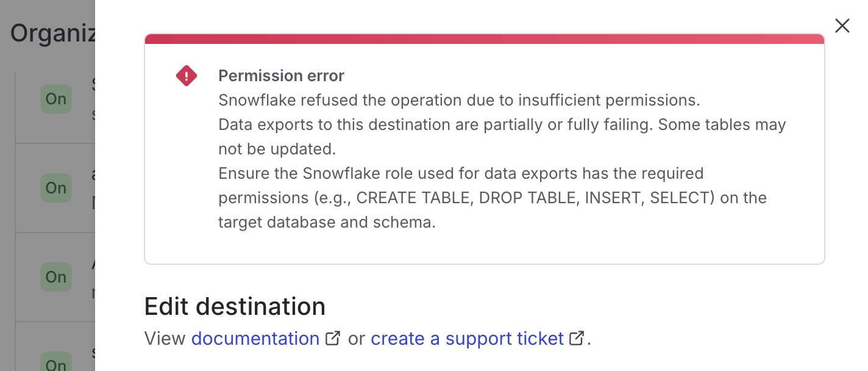Select the close X icon on the panel
Image resolution: width=868 pixels, height=371 pixels.
[x=842, y=26]
